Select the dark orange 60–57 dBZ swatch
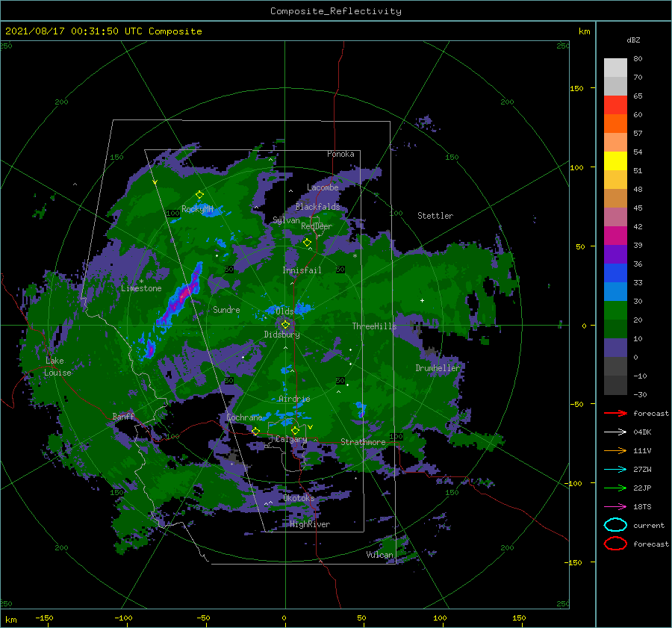Viewport: 672px width, 628px height. point(615,124)
